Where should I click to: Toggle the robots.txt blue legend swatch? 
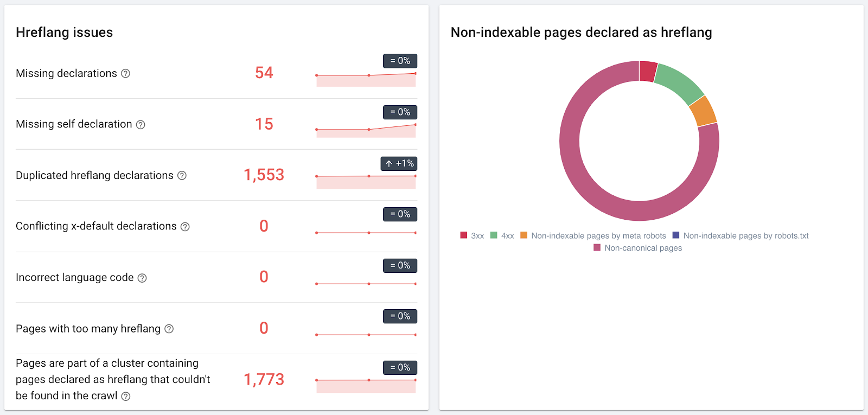tap(676, 235)
